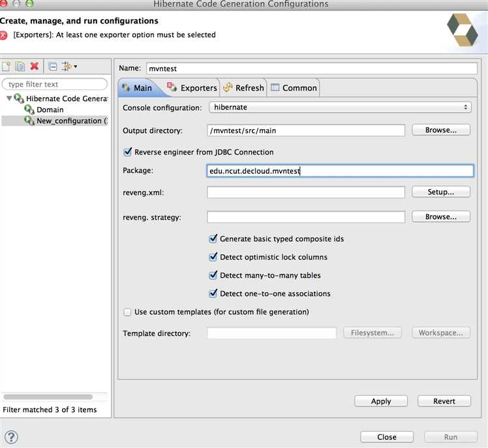Toggle Detect one-to-one associations
This screenshot has width=488, height=448.
[x=213, y=293]
